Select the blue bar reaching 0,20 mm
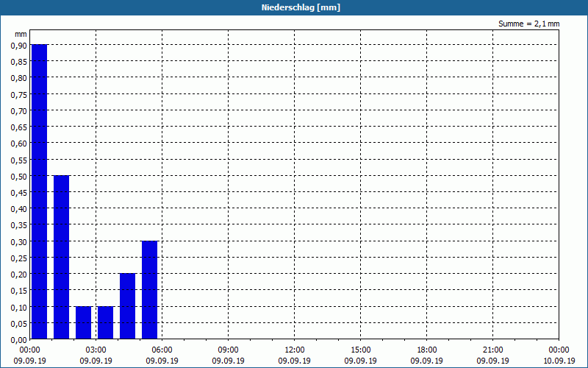 coord(127,306)
